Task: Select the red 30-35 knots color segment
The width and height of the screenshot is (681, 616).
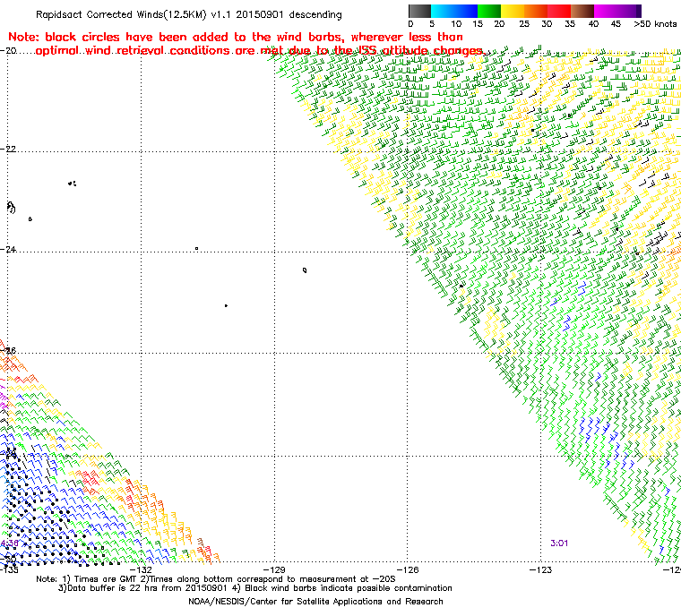Action: tap(559, 11)
